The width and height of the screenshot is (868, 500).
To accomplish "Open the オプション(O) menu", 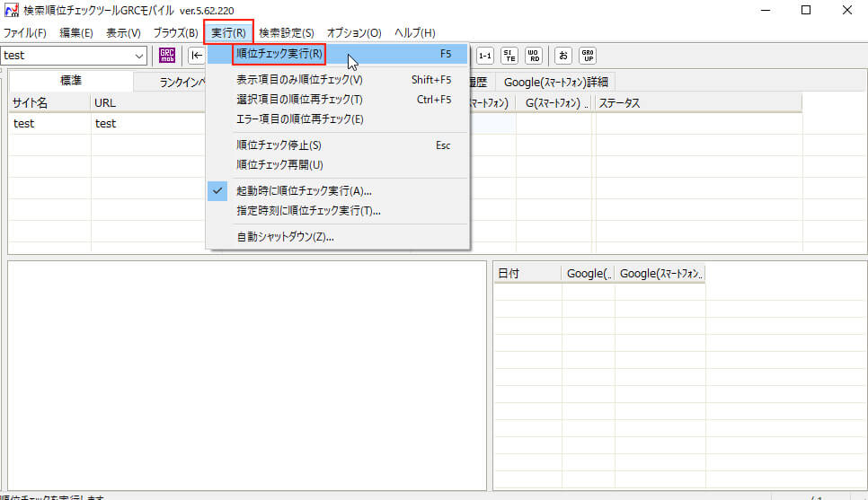I will coord(354,32).
